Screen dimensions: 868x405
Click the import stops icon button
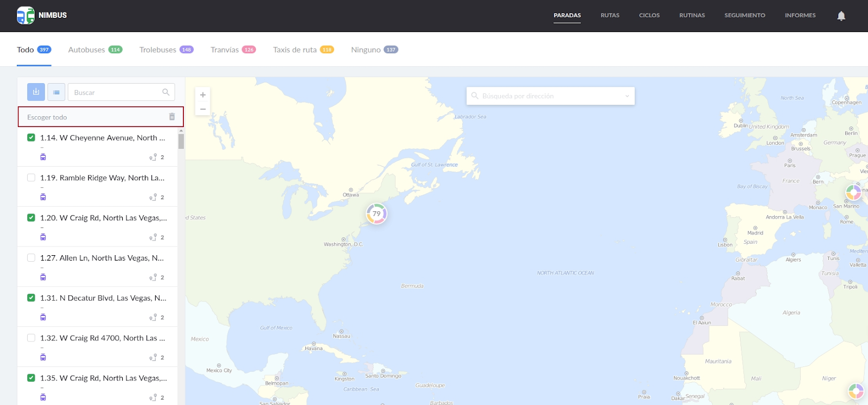click(x=36, y=92)
